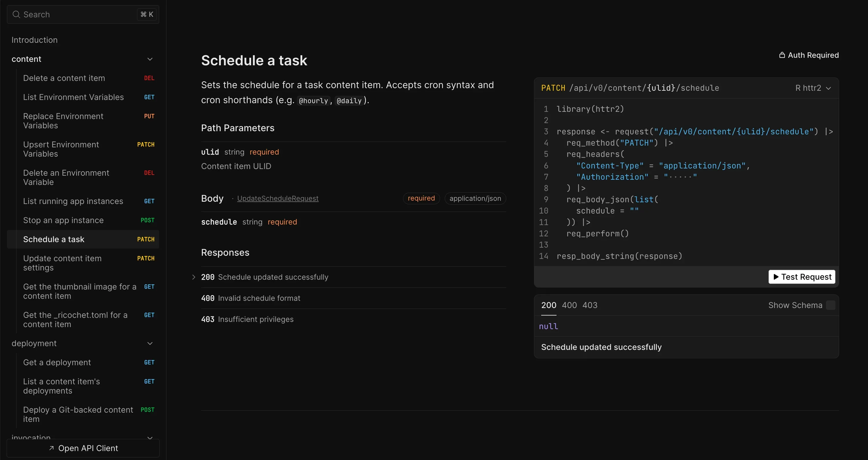Switch to the 200 response tab

click(x=548, y=305)
